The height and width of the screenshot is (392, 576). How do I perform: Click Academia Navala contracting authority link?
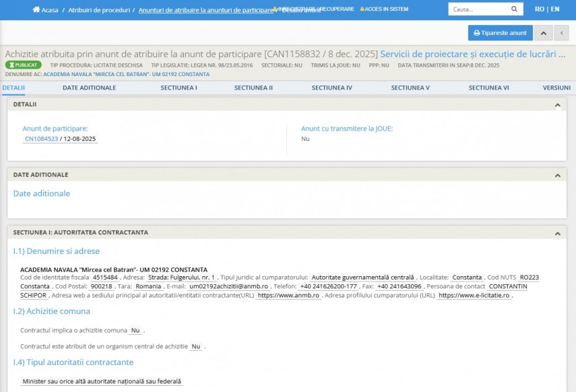126,74
